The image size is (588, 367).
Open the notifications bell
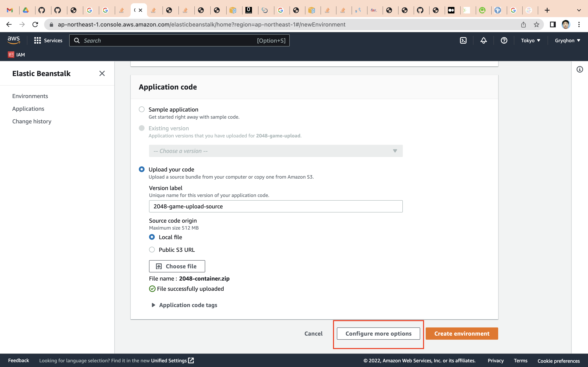click(483, 40)
